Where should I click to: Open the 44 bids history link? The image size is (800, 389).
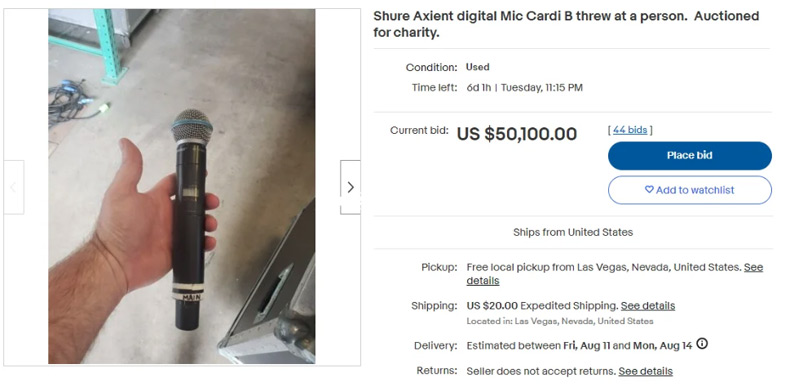(x=630, y=130)
